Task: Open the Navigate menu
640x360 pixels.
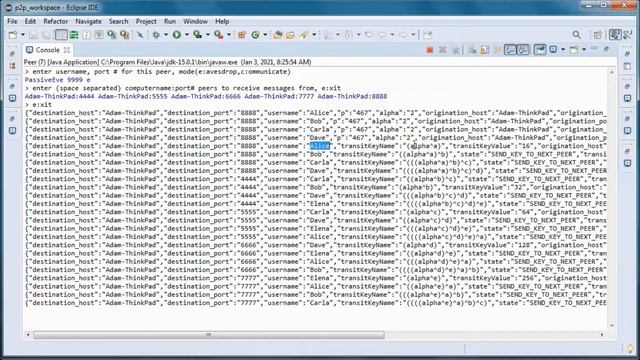Action: click(88, 21)
